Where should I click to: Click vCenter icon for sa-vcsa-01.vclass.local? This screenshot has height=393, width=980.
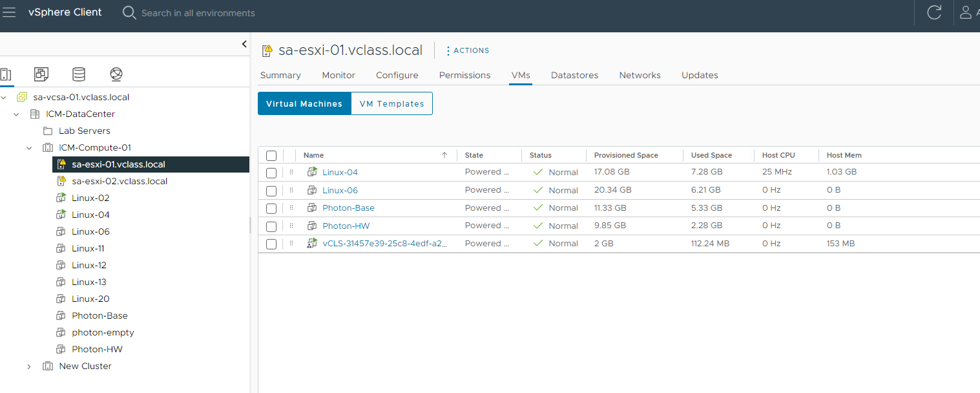(22, 97)
